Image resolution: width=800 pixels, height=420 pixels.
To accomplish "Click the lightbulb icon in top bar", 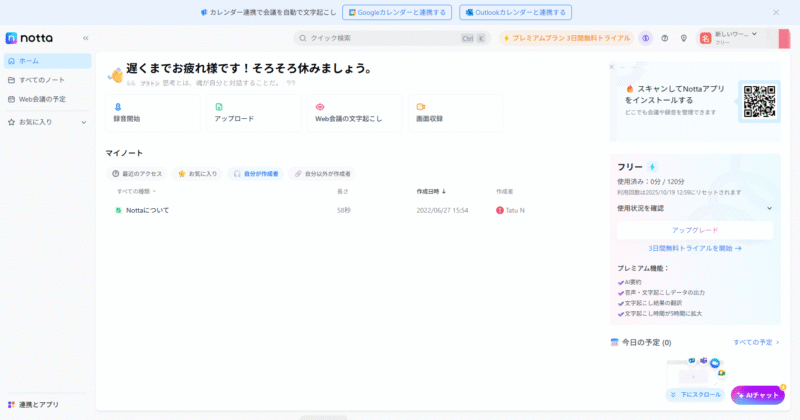I will click(x=683, y=38).
